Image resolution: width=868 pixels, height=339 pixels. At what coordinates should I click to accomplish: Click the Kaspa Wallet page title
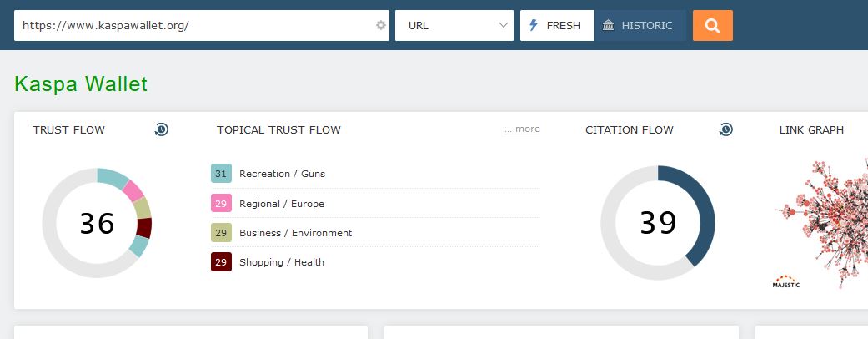(81, 83)
